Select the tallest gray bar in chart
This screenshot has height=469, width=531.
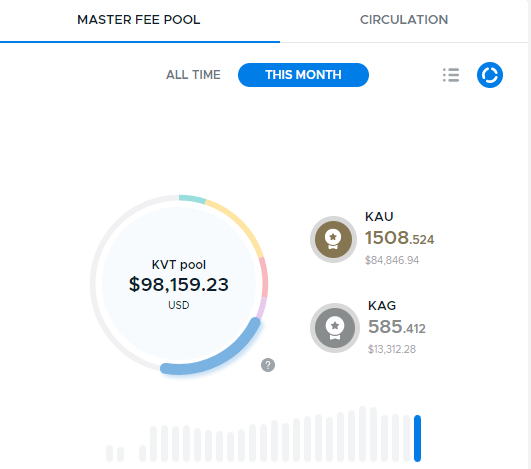[x=362, y=434]
